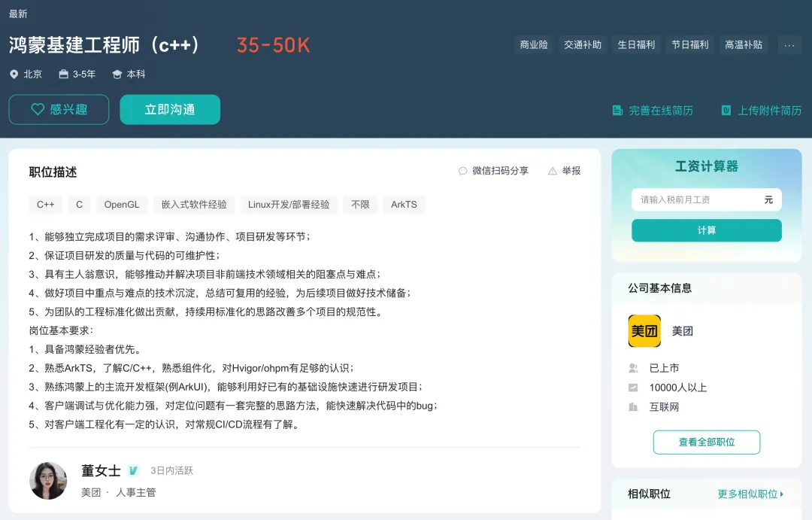This screenshot has height=520, width=812.
Task: Click the heart icon in 感兴趣 button
Action: pos(38,109)
